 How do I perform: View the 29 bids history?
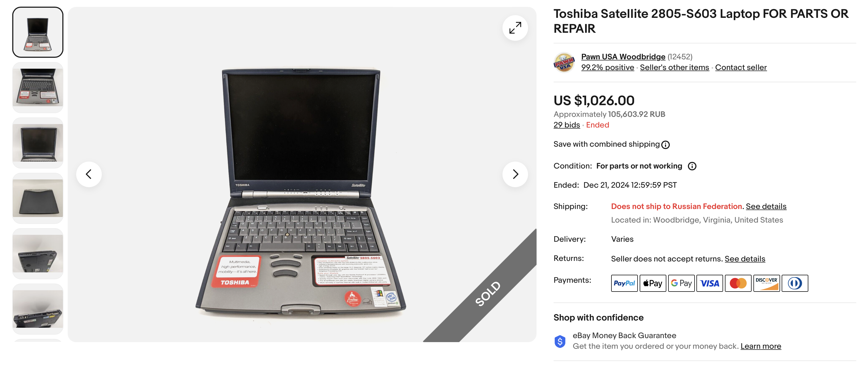[x=566, y=125]
